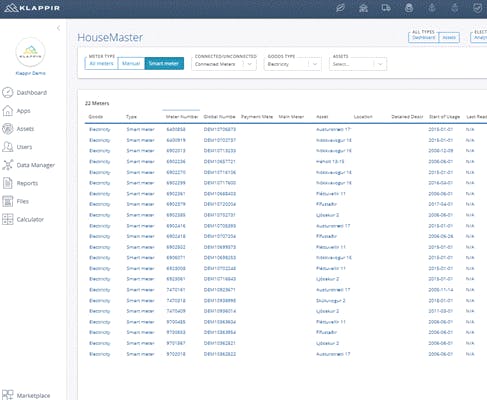Click meter number 9702018 in last row
Viewport: 487px width, 400px height.
point(176,354)
